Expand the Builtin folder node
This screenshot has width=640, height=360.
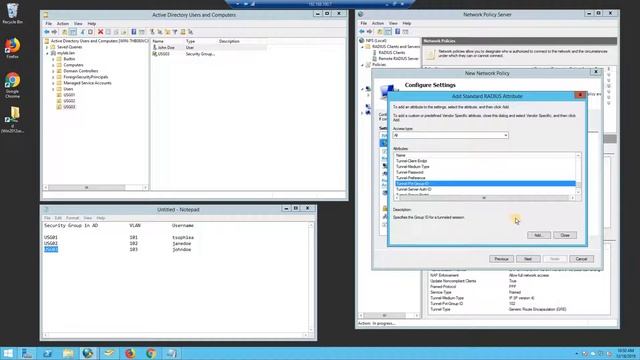(53, 59)
